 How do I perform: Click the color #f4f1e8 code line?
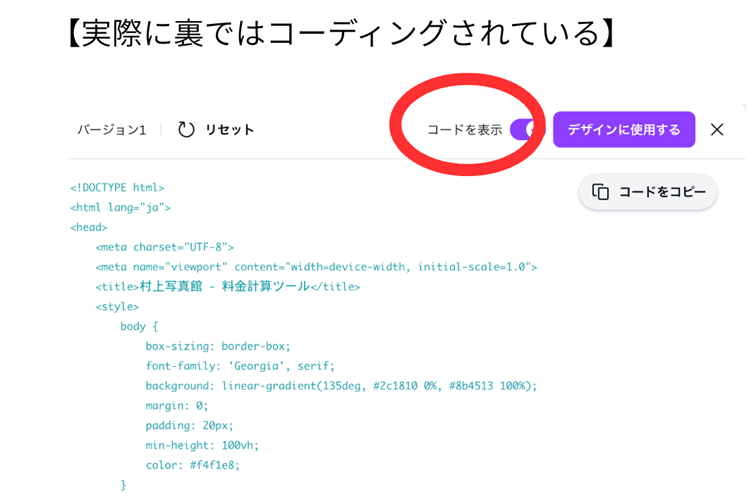(x=193, y=465)
